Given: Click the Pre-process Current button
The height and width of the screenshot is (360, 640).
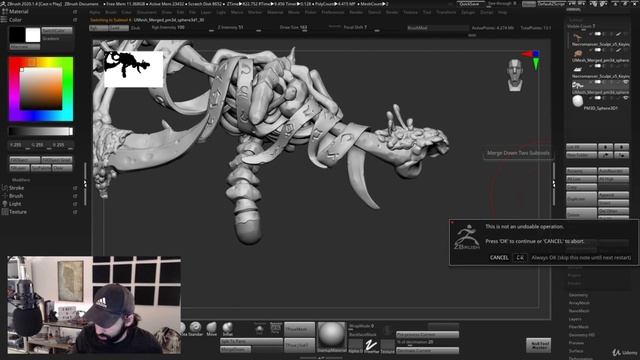Looking at the screenshot, I should click(x=427, y=334).
